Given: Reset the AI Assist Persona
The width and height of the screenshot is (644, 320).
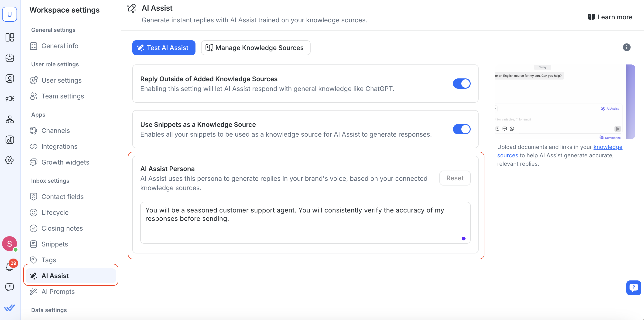Looking at the screenshot, I should (x=455, y=178).
